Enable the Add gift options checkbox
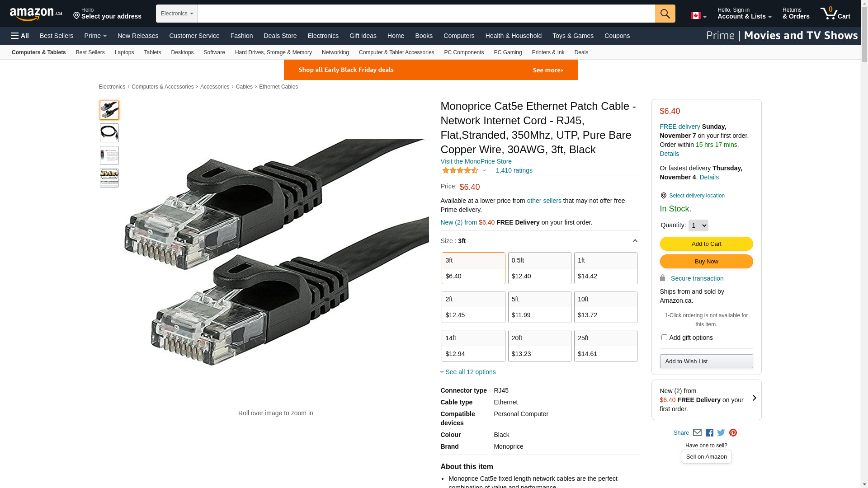The height and width of the screenshot is (488, 868). 664,338
